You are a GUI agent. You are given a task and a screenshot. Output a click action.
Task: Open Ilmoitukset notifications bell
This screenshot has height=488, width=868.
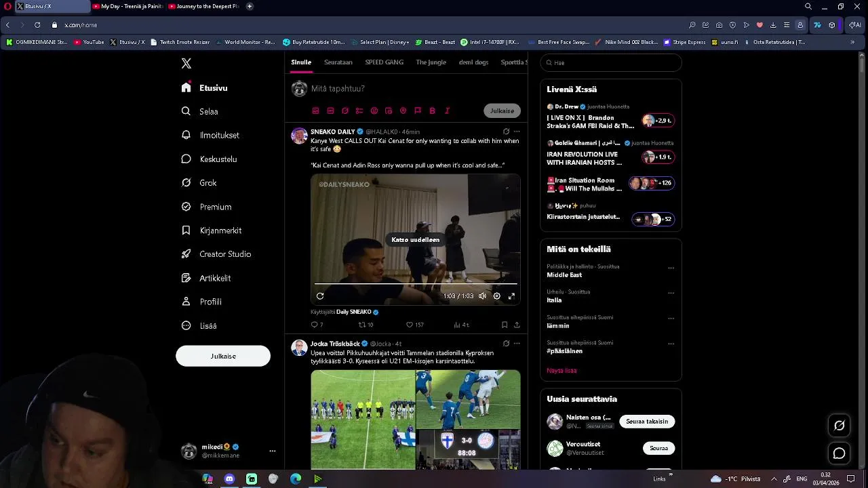186,135
